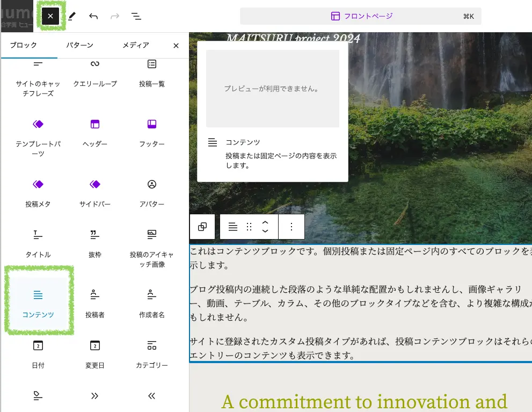This screenshot has height=412, width=532.
Task: Insert the 投稿のアイキャッチ画像 block
Action: pyautogui.click(x=151, y=247)
